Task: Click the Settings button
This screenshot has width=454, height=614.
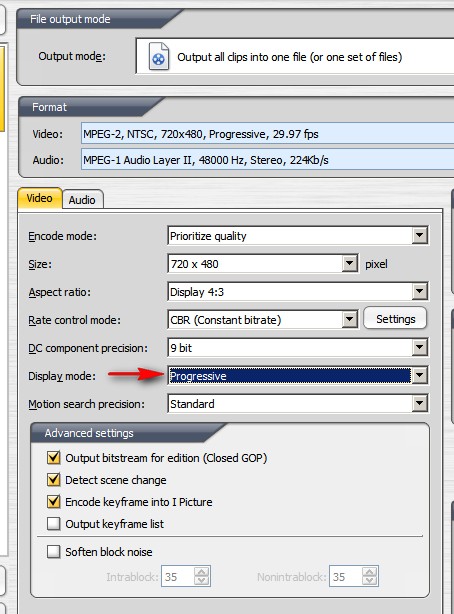Action: point(395,319)
